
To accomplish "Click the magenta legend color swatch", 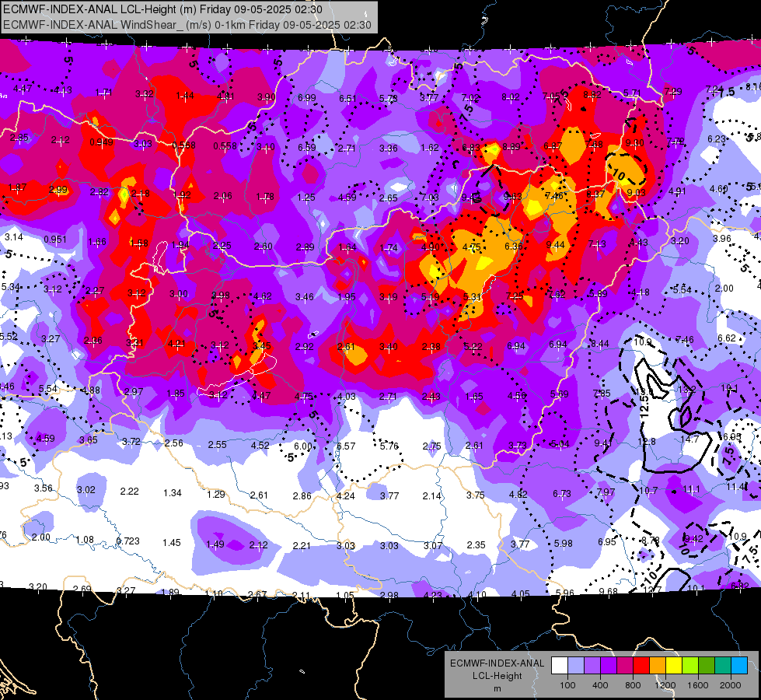I will point(625,666).
